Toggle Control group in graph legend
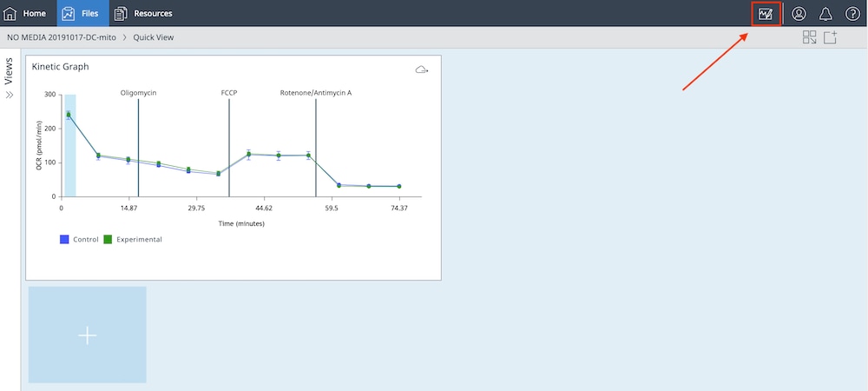This screenshot has width=868, height=391. click(64, 239)
